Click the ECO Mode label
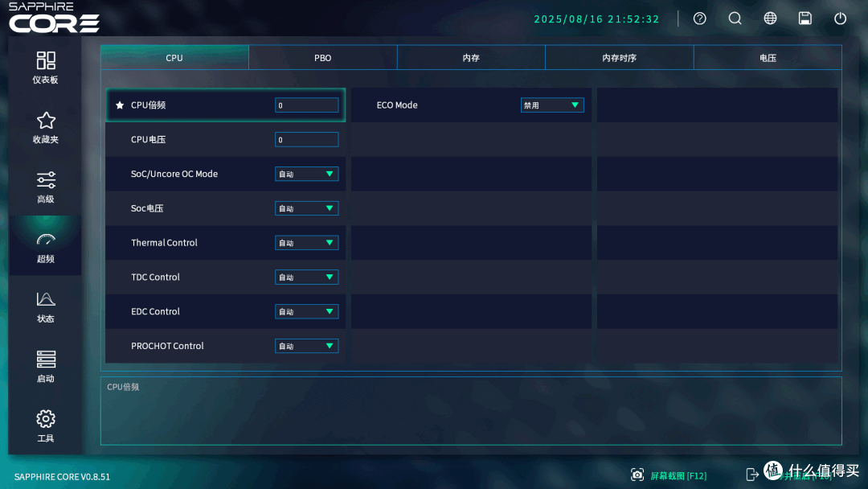This screenshot has height=489, width=868. point(397,105)
